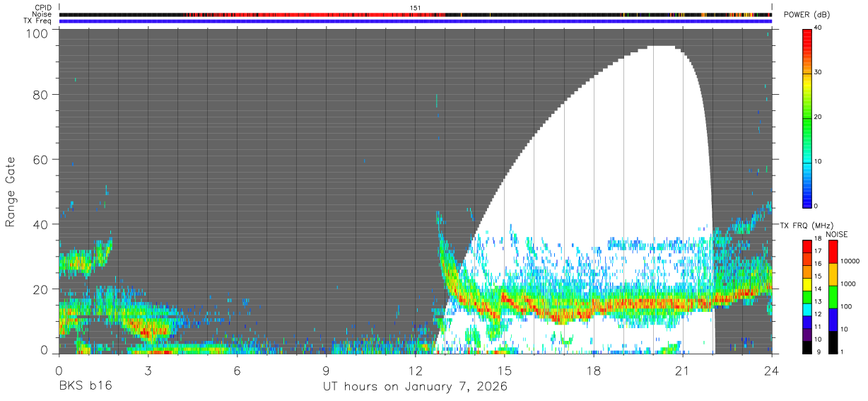Screen dimensions: 868x401
Task: Click UT hour tick label 3
Action: click(x=148, y=371)
